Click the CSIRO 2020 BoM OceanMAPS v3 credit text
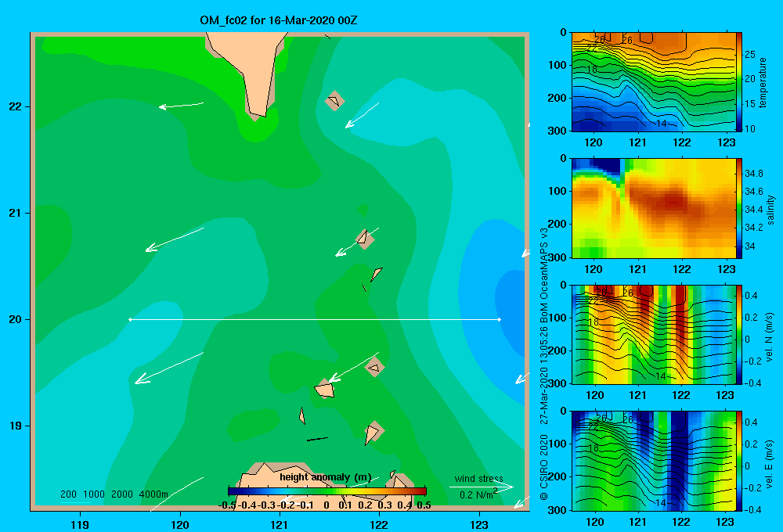The height and width of the screenshot is (532, 783). click(x=544, y=363)
